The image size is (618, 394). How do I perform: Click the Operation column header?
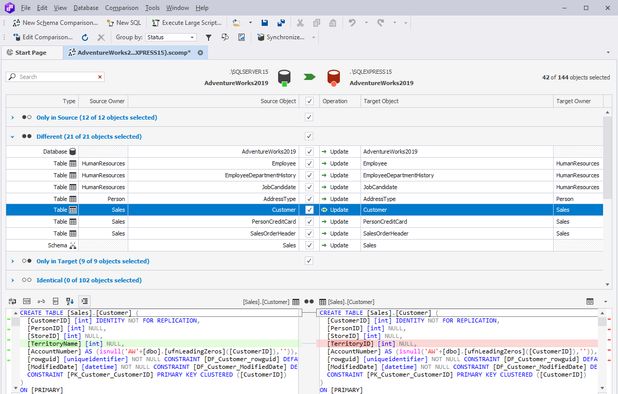(x=339, y=101)
